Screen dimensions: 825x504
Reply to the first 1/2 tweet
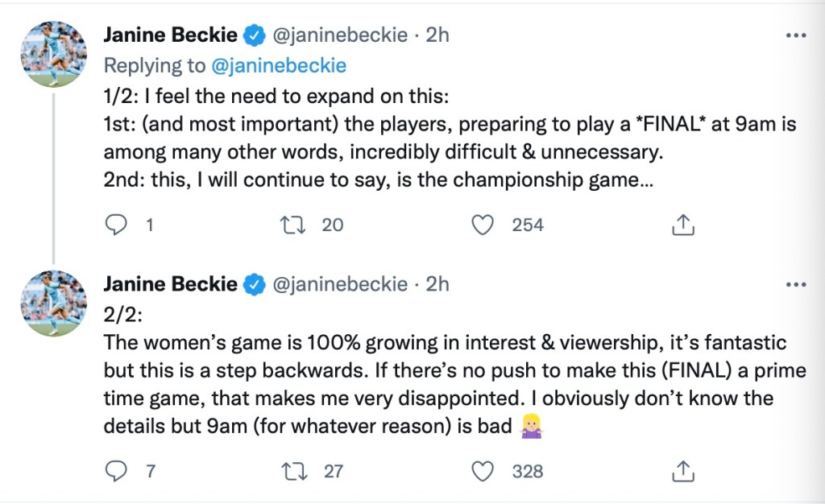pyautogui.click(x=118, y=225)
